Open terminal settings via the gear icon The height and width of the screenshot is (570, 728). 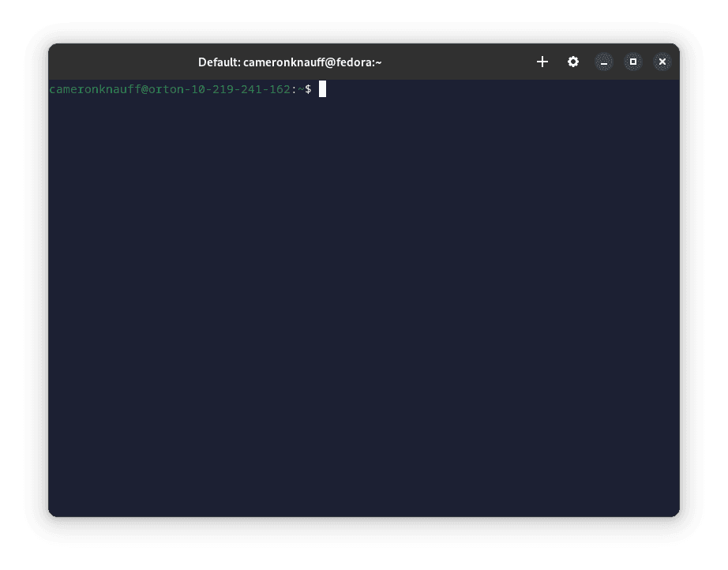pos(573,62)
